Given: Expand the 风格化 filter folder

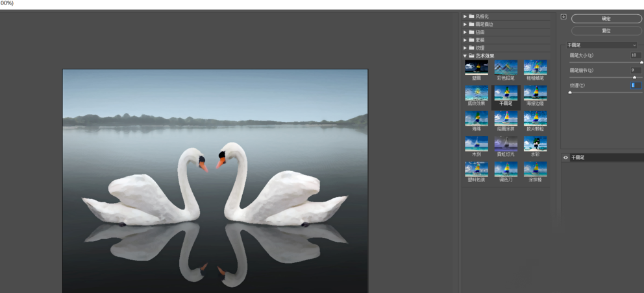Looking at the screenshot, I should click(465, 16).
